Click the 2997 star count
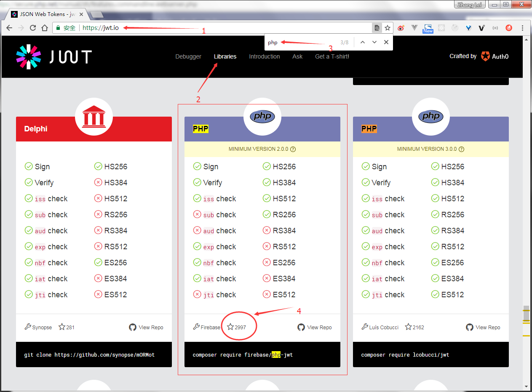This screenshot has width=532, height=392. [241, 327]
